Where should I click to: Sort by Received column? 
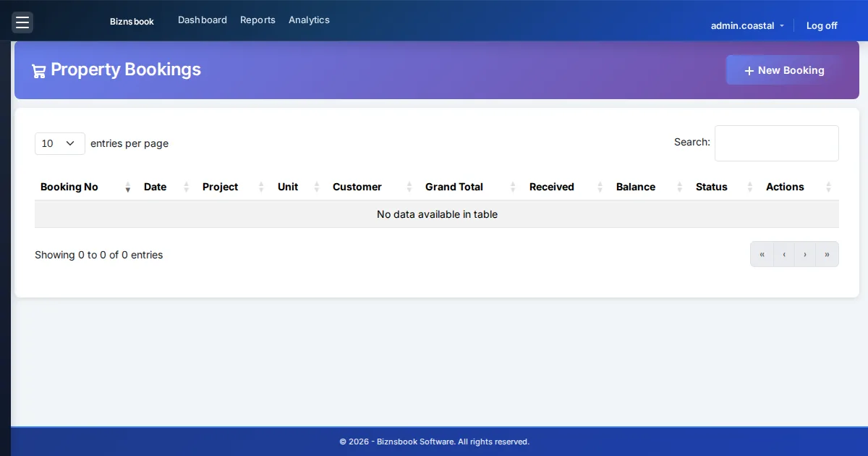point(567,187)
